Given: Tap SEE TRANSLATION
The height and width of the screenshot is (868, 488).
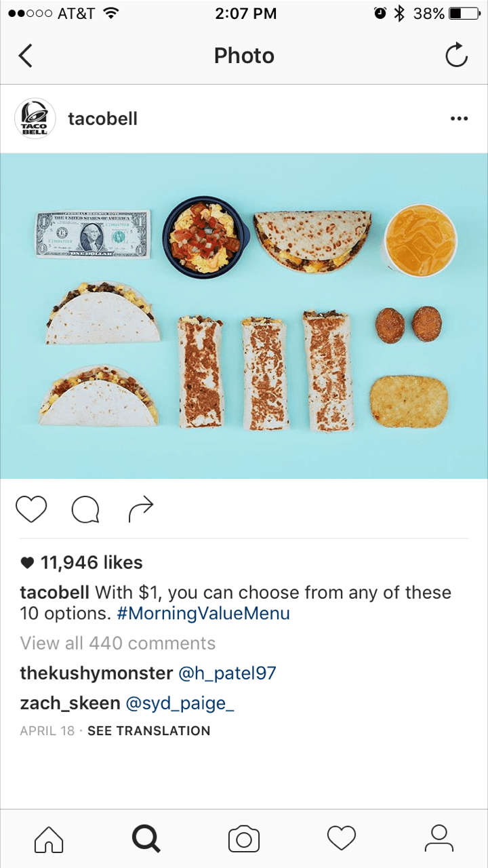Looking at the screenshot, I should [x=149, y=731].
